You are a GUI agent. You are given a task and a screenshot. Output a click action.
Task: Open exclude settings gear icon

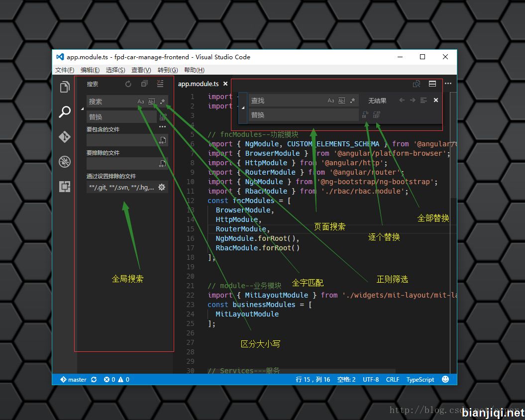pos(162,187)
